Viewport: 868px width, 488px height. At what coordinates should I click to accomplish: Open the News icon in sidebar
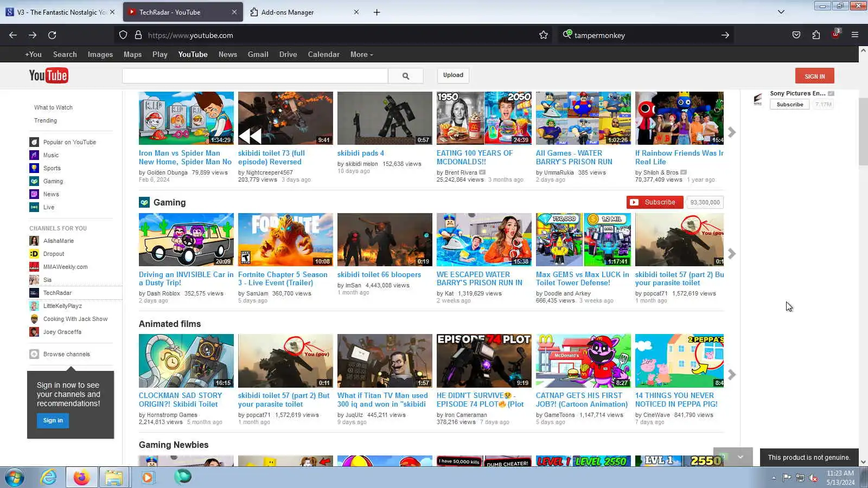click(34, 194)
